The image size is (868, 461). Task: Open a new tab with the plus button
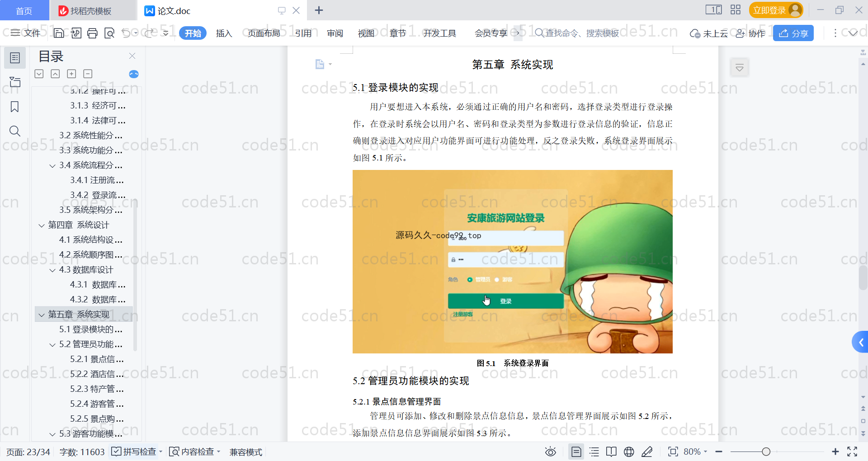[x=319, y=10]
